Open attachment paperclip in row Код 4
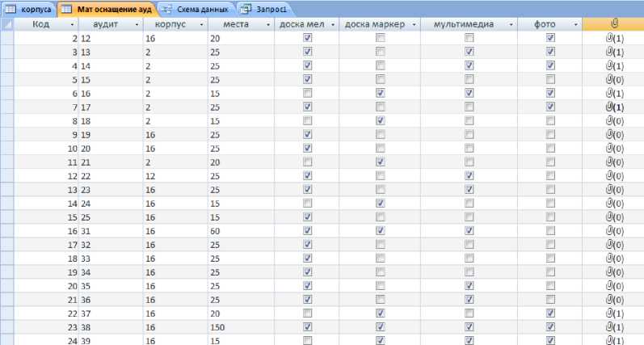644x345 pixels. click(615, 66)
